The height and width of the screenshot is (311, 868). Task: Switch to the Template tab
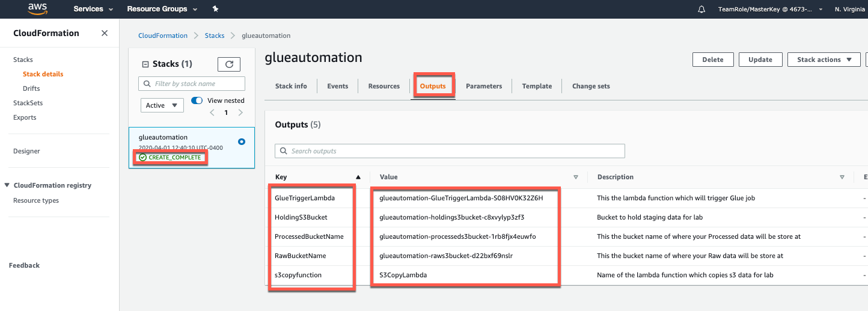coord(537,86)
